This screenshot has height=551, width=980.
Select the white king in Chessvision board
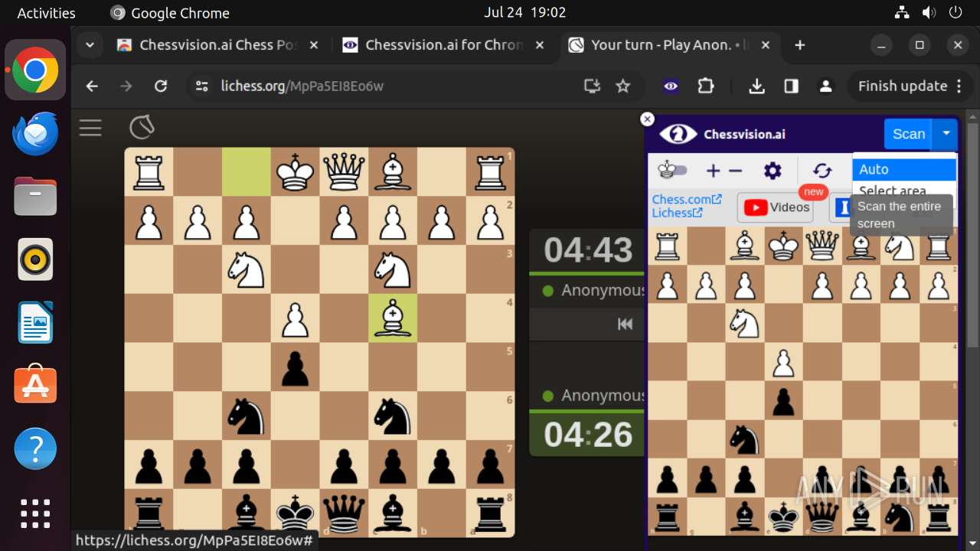(x=783, y=246)
